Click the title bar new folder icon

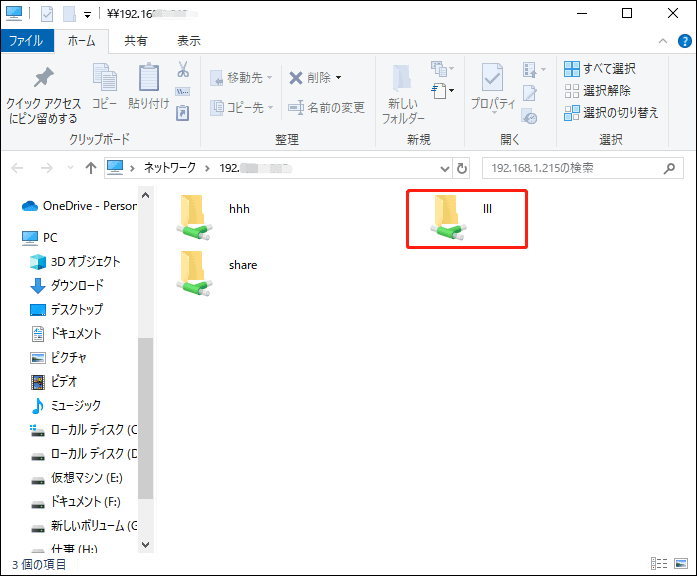tap(69, 14)
